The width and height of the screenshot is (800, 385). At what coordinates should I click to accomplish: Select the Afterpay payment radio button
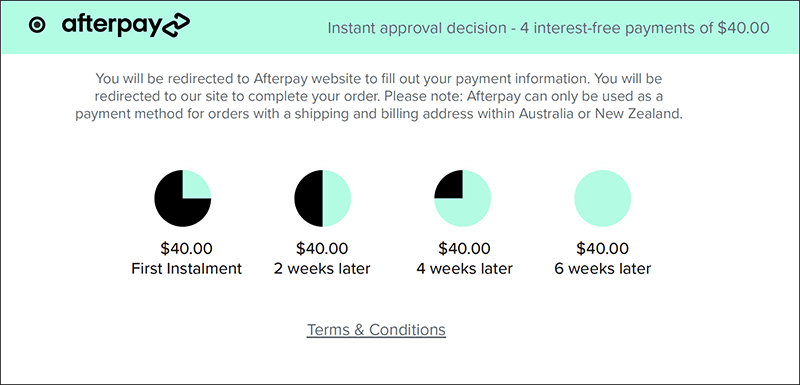(37, 25)
